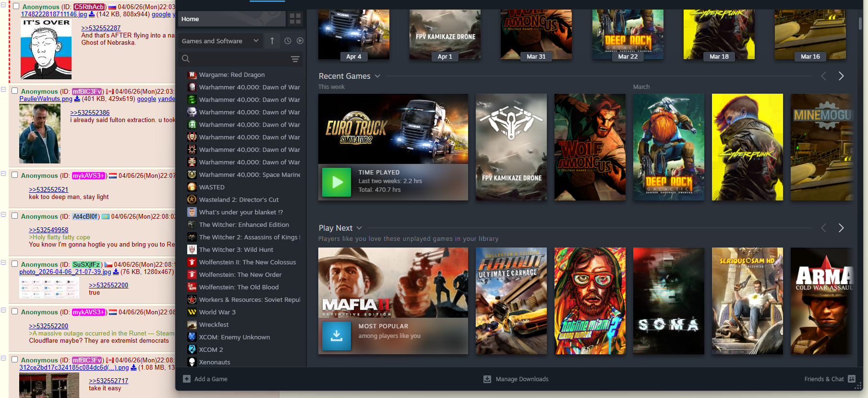Expand the Recent Games shelf dropdown
868x398 pixels.
(x=377, y=76)
